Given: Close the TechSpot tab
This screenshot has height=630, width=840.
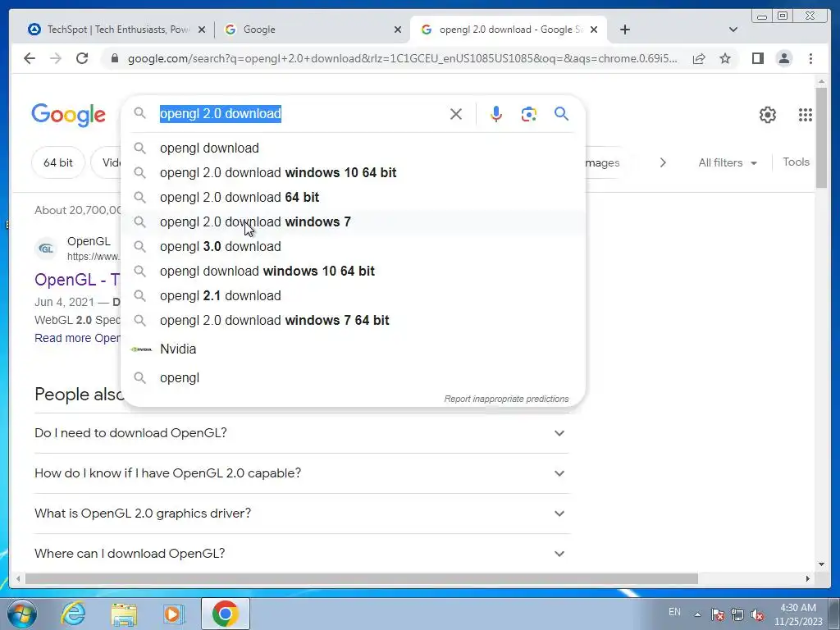Looking at the screenshot, I should click(x=202, y=30).
